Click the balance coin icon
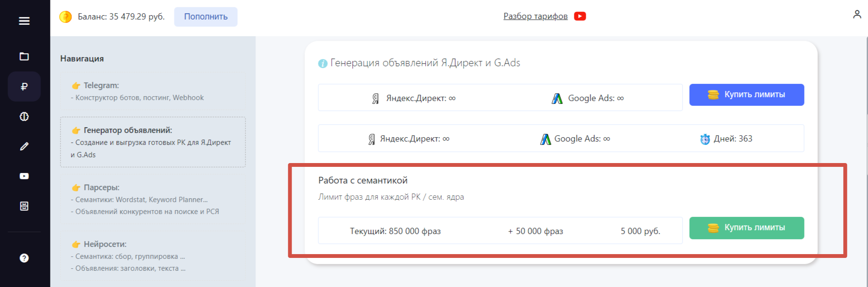The width and height of the screenshot is (868, 287). coord(65,17)
